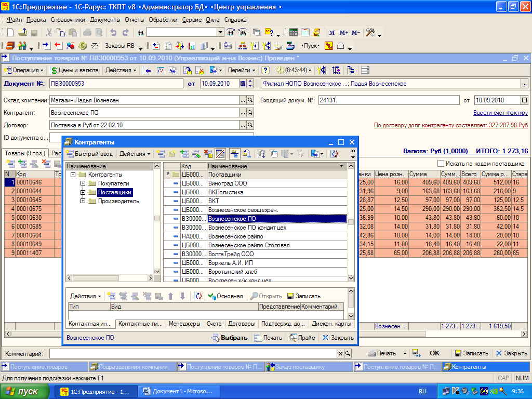This screenshot has height=399, width=532.
Task: Click the green dollar Цены и валюта button
Action: [x=75, y=70]
